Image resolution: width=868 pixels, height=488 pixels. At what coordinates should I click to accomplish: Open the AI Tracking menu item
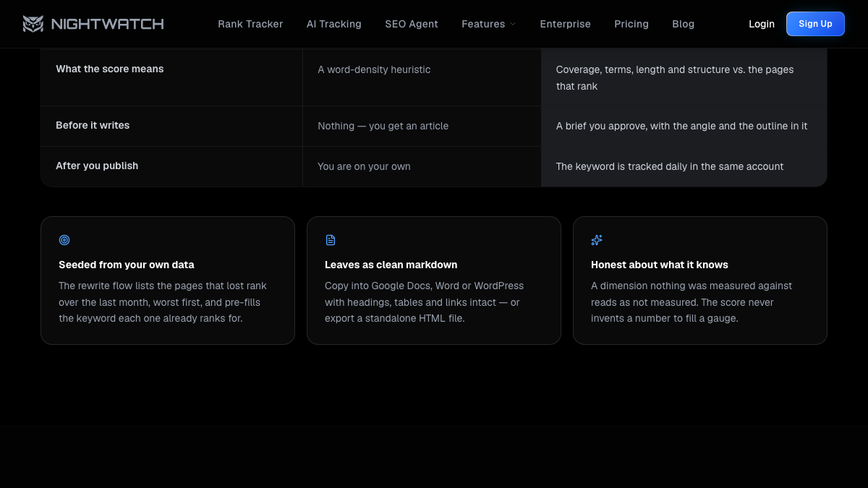(x=334, y=24)
